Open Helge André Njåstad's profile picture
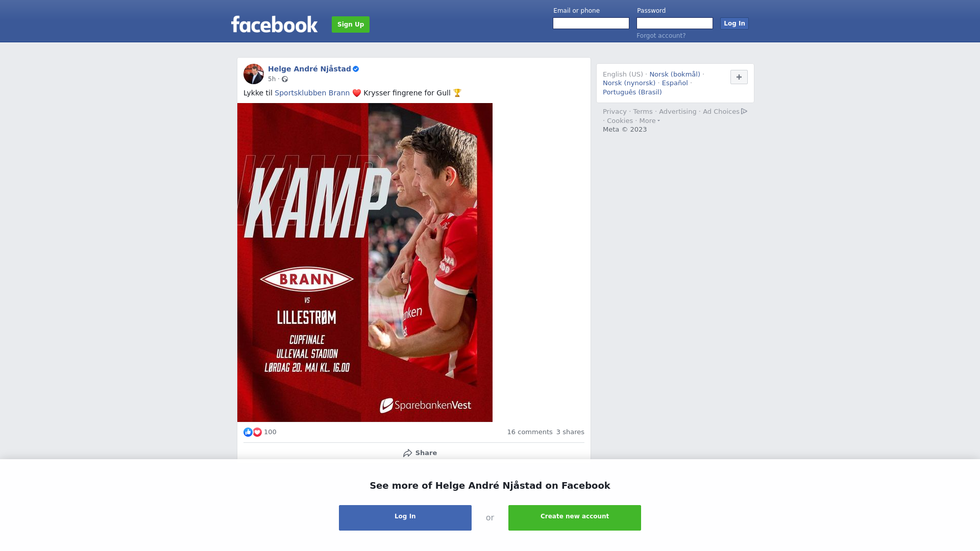Viewport: 980px width, 551px height. click(254, 74)
